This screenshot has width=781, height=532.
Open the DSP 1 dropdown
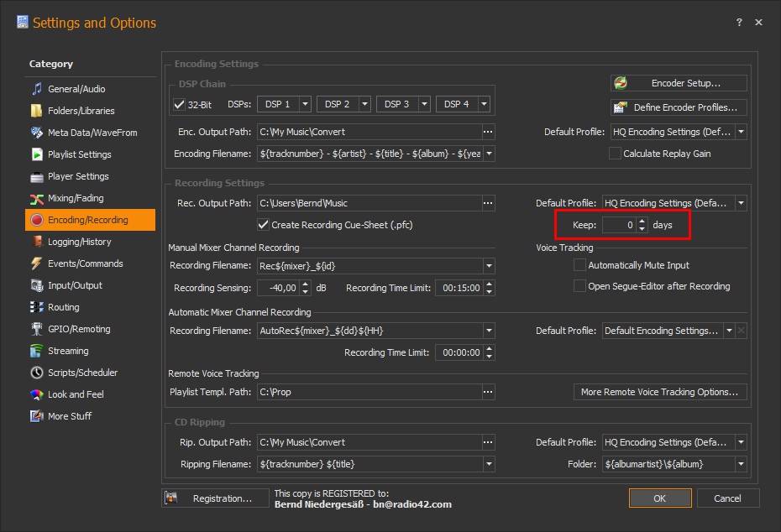tap(306, 105)
